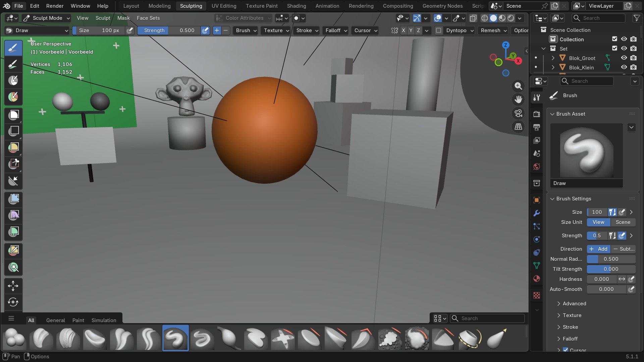Click the red X axis on navigation gizmo

pos(519,61)
